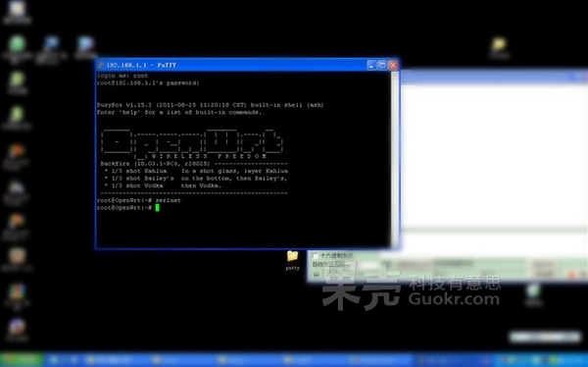The image size is (588, 367).
Task: Open the putty folder on the desktop
Action: [292, 260]
